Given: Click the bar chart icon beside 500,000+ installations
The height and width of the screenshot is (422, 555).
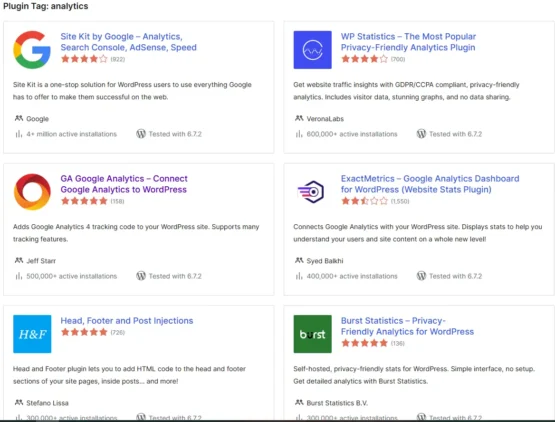Looking at the screenshot, I should pos(19,276).
